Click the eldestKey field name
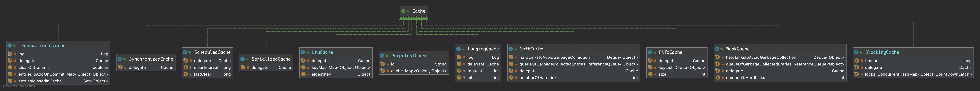The width and height of the screenshot is (980, 91). pos(321,74)
